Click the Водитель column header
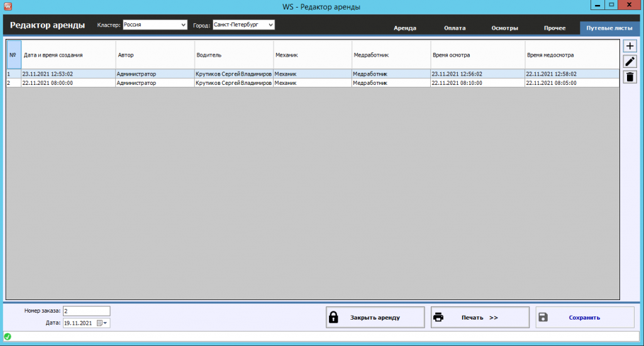The image size is (644, 346). [x=234, y=55]
